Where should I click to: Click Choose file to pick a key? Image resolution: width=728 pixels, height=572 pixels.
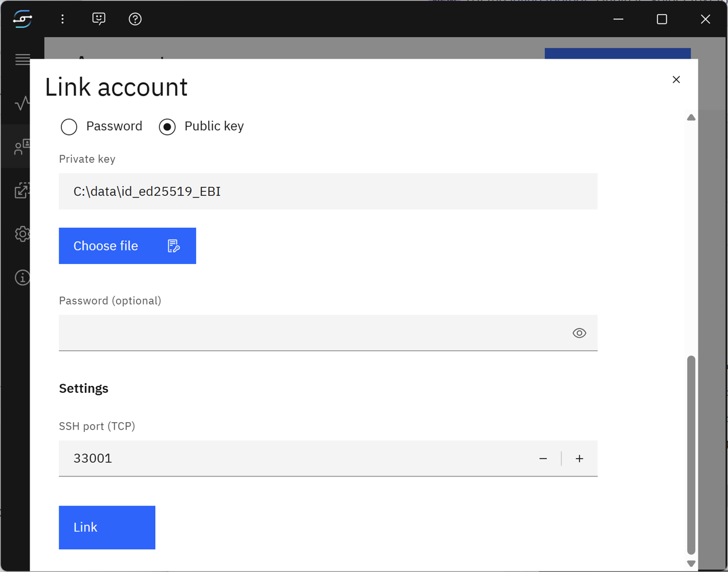(127, 245)
